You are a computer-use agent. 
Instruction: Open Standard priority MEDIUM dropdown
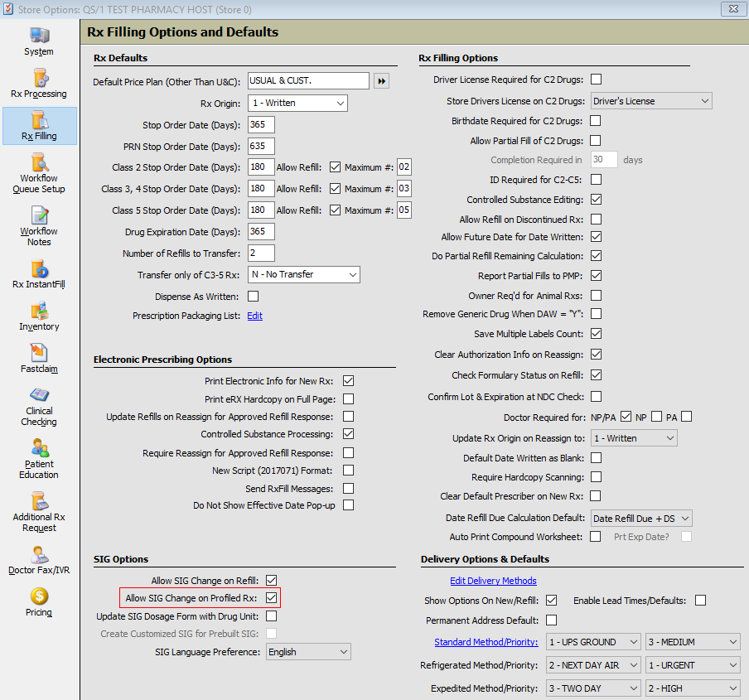[x=693, y=642]
